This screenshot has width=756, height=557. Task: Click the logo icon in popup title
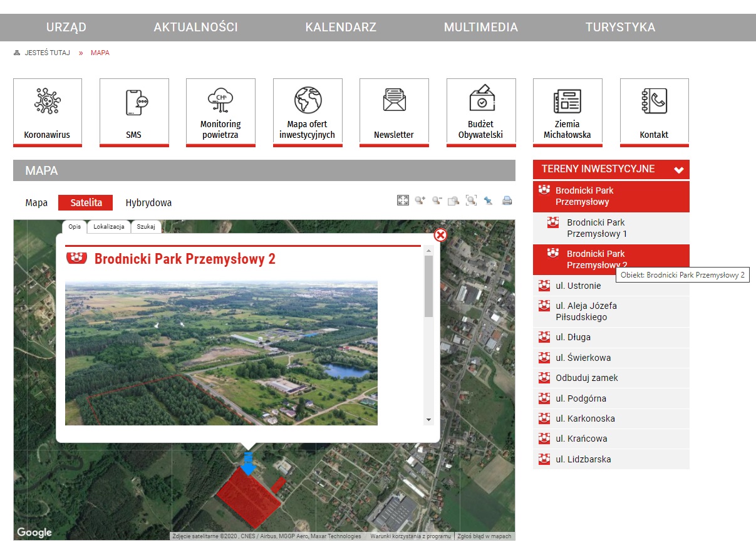click(76, 258)
